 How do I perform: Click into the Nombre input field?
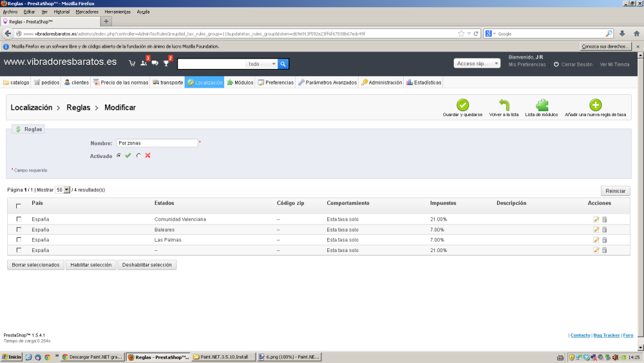point(157,143)
